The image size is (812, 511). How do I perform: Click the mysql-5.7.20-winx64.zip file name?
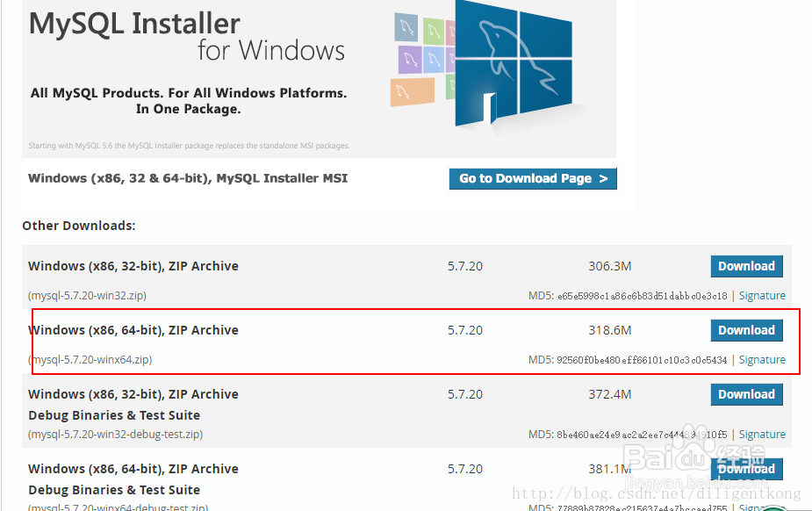(90, 360)
